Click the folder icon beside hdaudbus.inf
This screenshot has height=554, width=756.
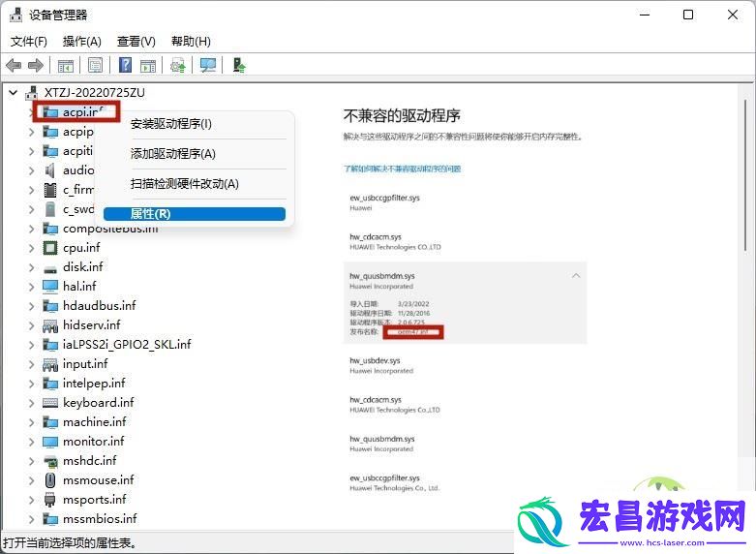pos(50,306)
